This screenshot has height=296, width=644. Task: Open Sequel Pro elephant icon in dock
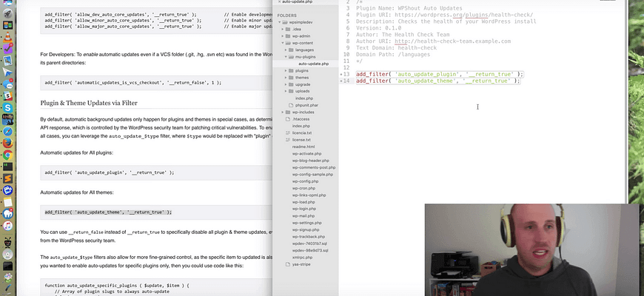(x=8, y=213)
